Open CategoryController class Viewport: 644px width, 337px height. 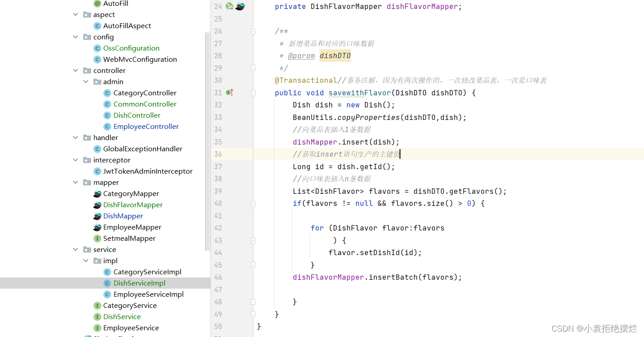click(145, 93)
